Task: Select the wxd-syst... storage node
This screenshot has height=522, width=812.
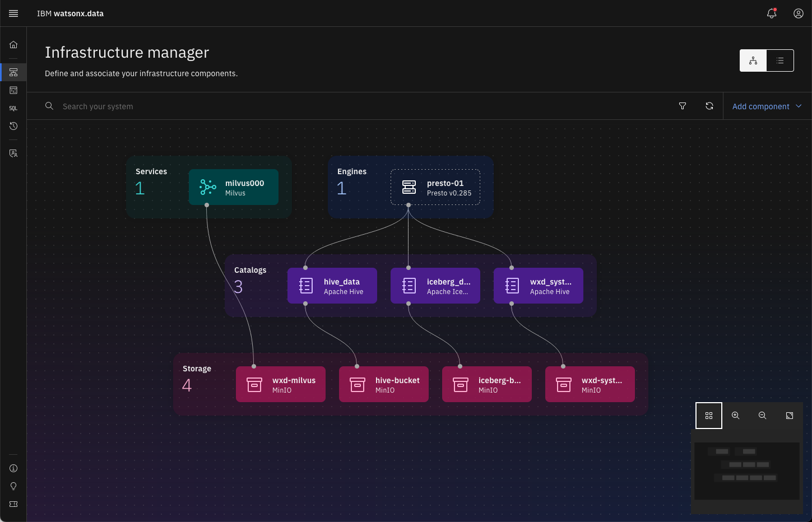Action: click(x=590, y=384)
